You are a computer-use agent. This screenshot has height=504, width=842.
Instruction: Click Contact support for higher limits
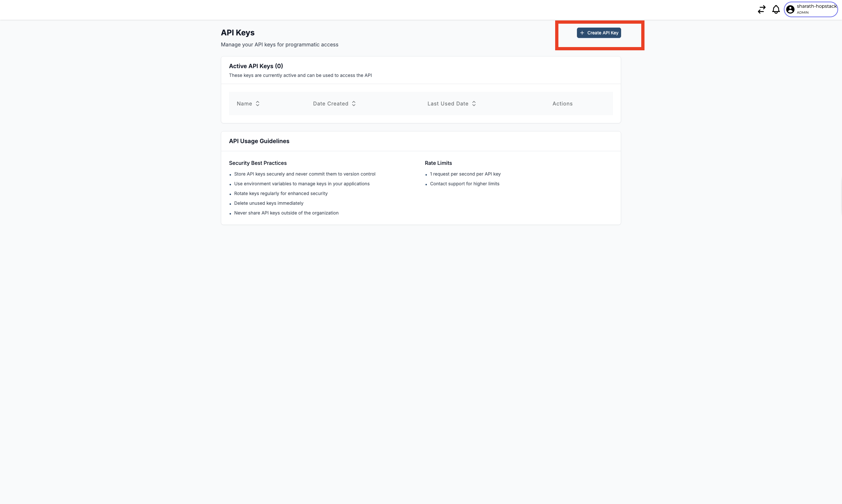point(464,184)
